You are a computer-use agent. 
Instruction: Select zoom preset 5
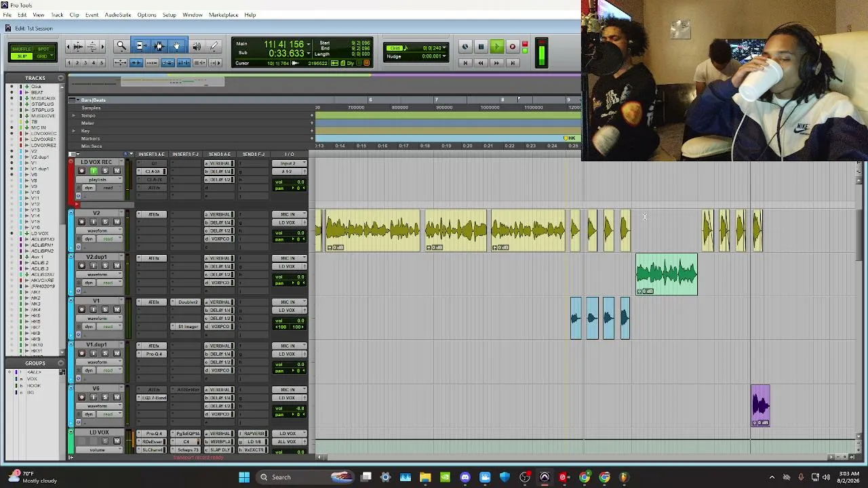click(102, 63)
